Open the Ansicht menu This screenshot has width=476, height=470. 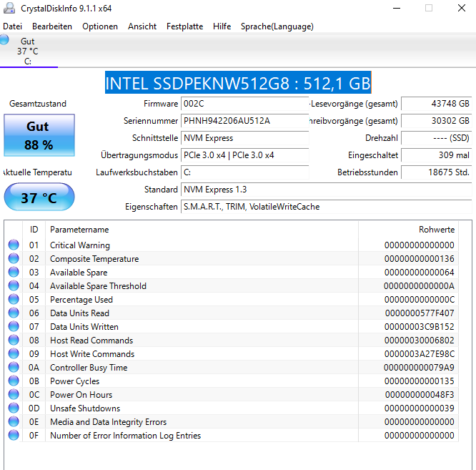[x=142, y=26]
